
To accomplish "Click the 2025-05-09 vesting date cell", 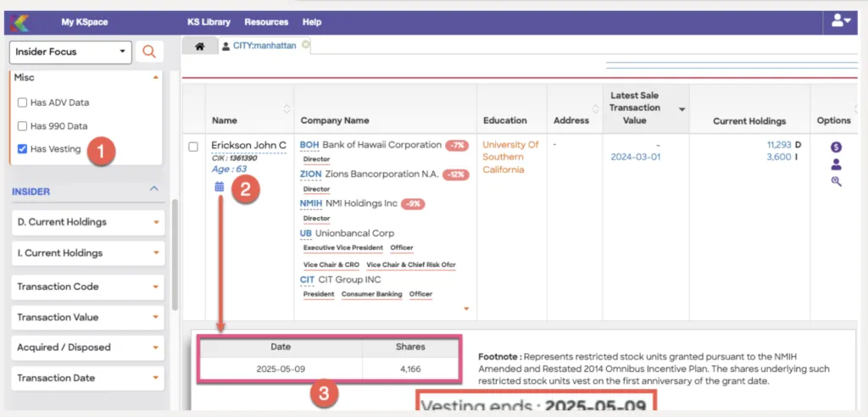I will (281, 369).
